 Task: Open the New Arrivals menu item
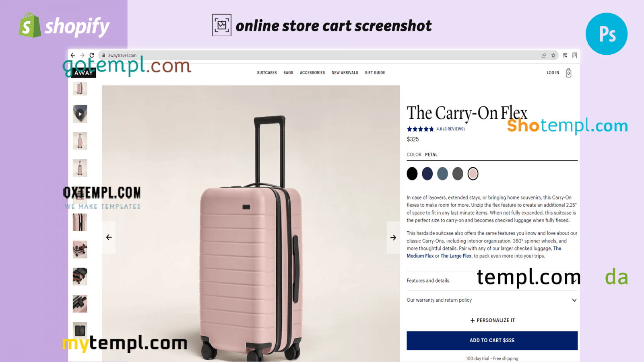tap(345, 73)
